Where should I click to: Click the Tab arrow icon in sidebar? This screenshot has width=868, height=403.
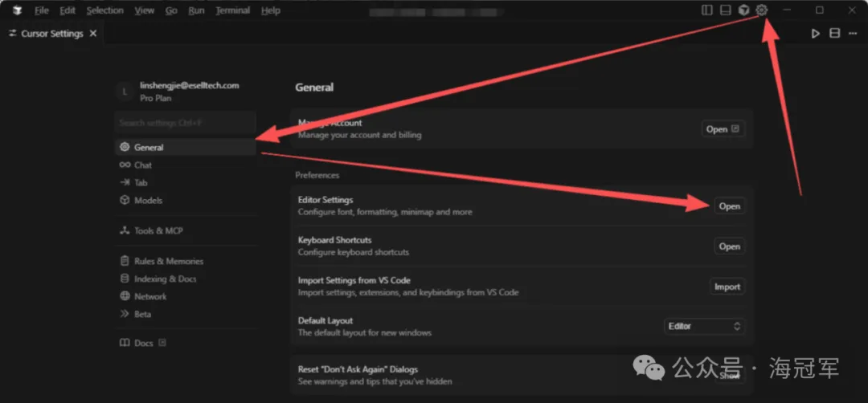[x=125, y=183]
